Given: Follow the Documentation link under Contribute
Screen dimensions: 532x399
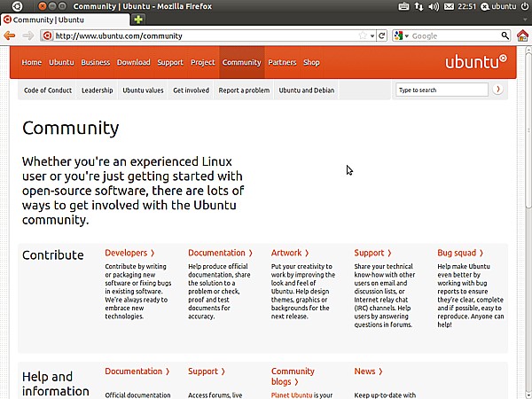Looking at the screenshot, I should pyautogui.click(x=220, y=253).
